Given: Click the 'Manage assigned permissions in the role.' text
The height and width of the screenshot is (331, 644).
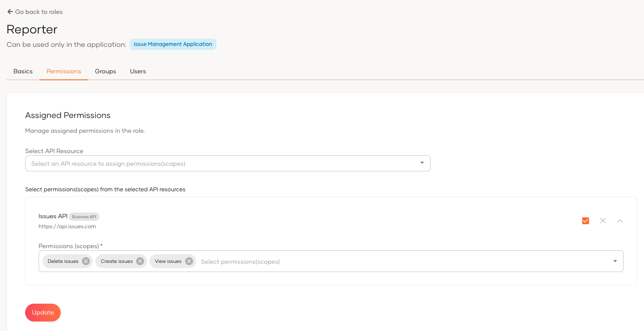Looking at the screenshot, I should pyautogui.click(x=85, y=131).
